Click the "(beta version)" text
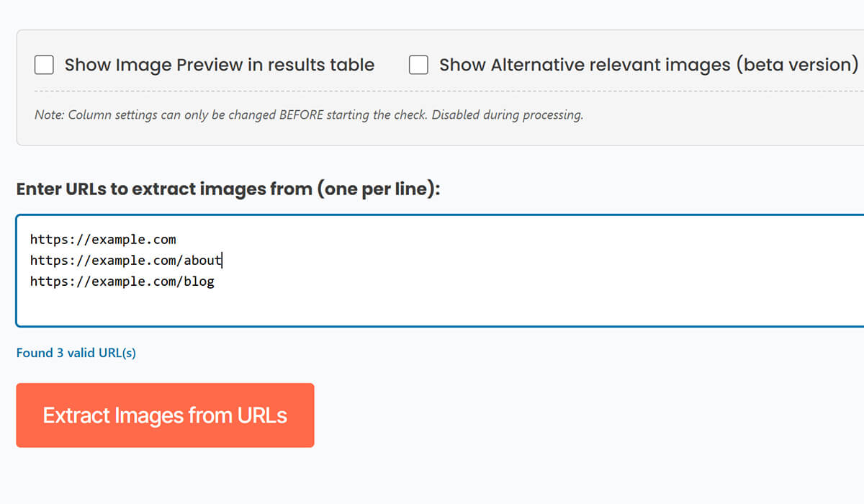The height and width of the screenshot is (504, 864). [797, 66]
